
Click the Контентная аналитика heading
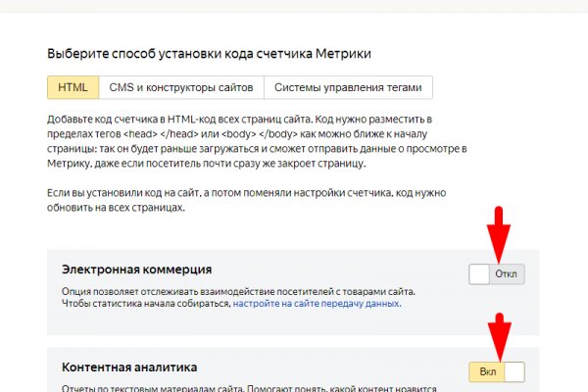(x=129, y=367)
